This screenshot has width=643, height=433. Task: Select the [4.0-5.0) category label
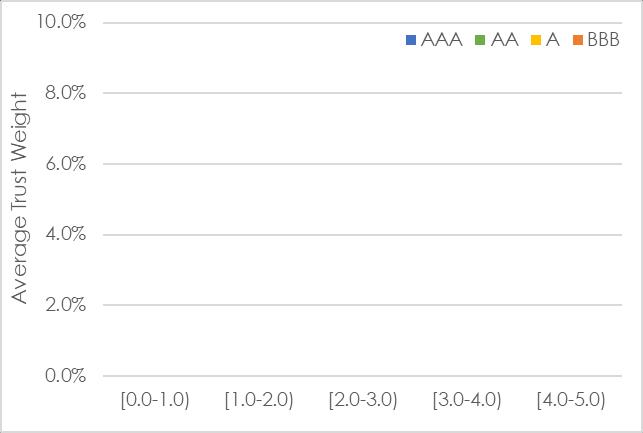pyautogui.click(x=571, y=400)
